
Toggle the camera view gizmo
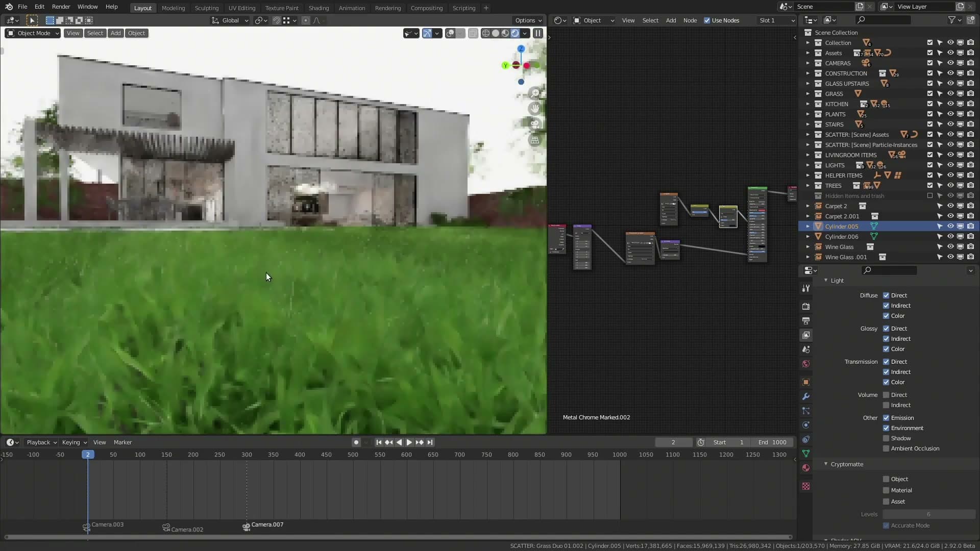coord(535,124)
